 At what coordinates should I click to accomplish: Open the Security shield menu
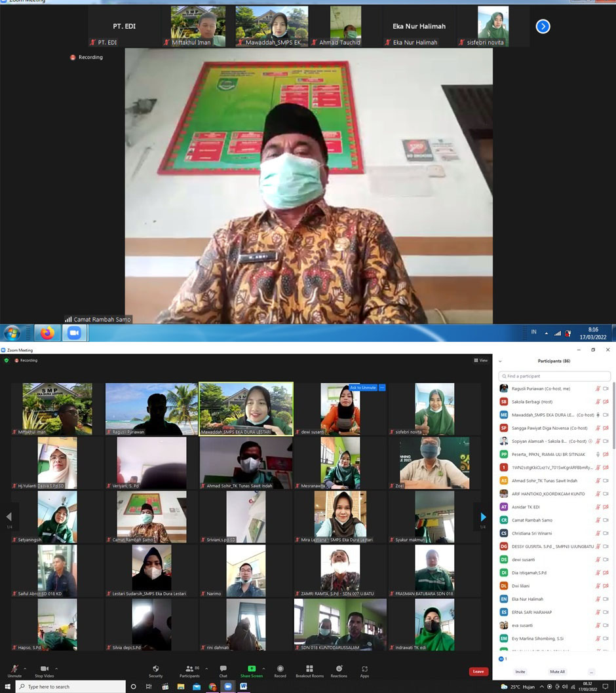coord(156,671)
